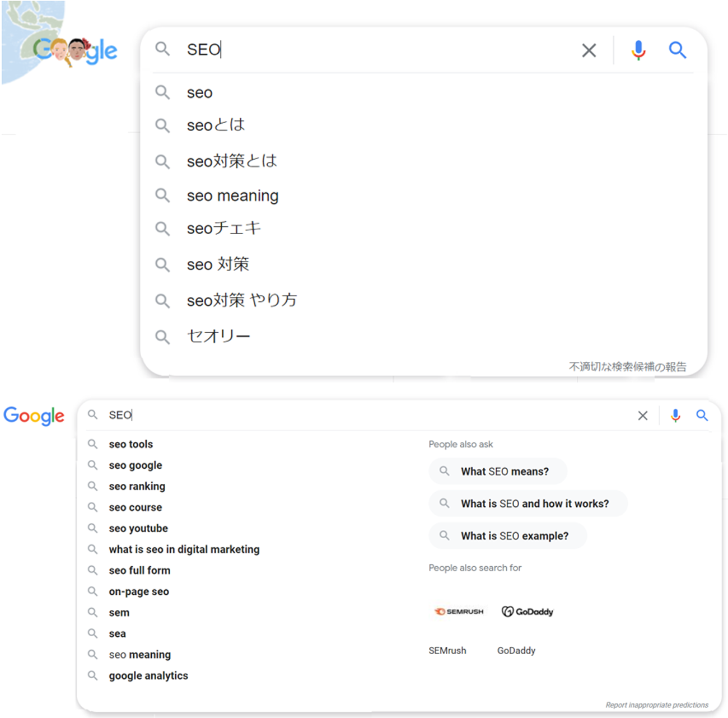The height and width of the screenshot is (718, 728).
Task: Clear the SEO query with the X button
Action: [589, 50]
